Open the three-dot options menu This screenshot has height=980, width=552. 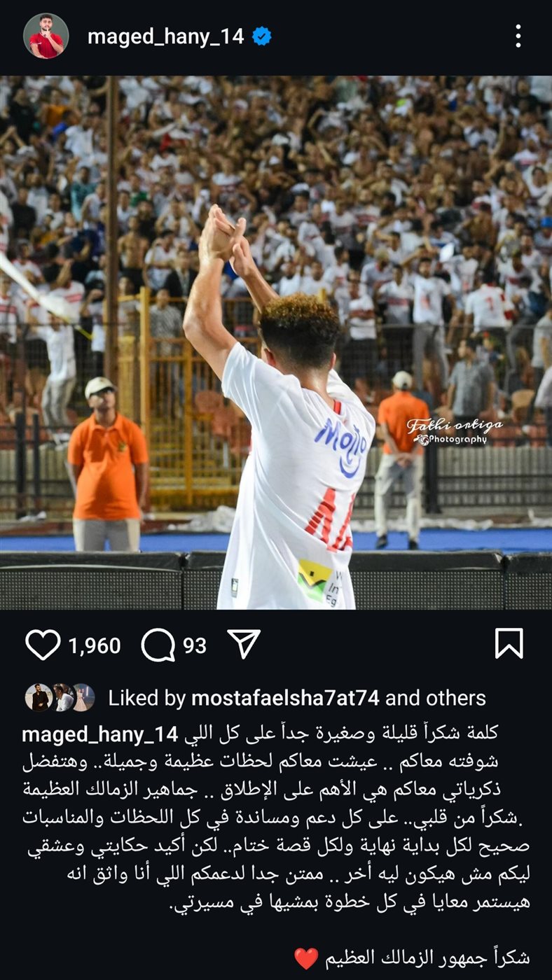pyautogui.click(x=518, y=36)
